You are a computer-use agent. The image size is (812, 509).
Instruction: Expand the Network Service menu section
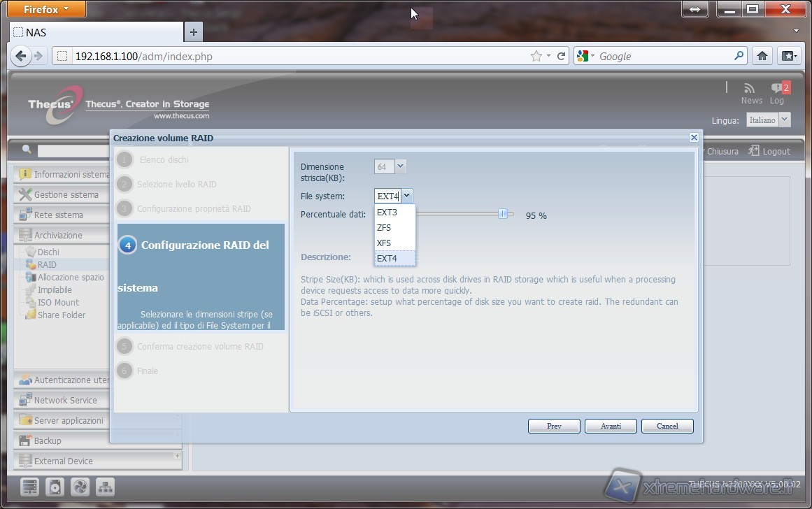point(66,401)
